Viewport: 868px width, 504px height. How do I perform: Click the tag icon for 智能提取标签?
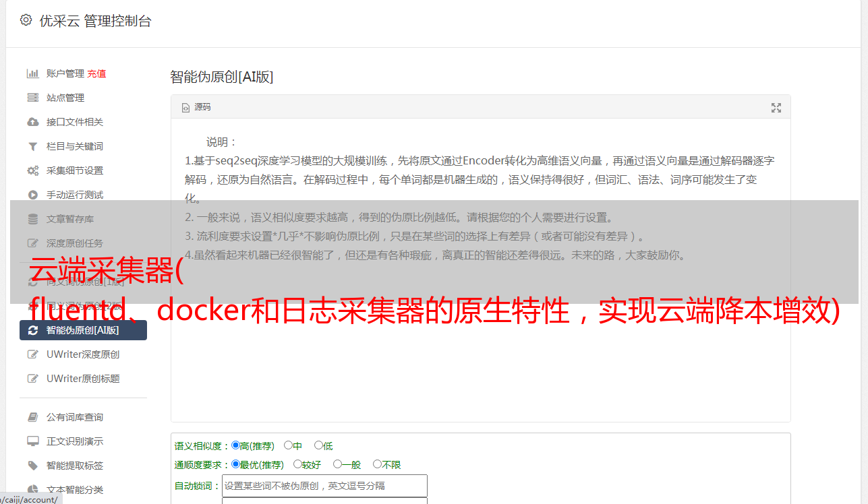[x=32, y=466]
